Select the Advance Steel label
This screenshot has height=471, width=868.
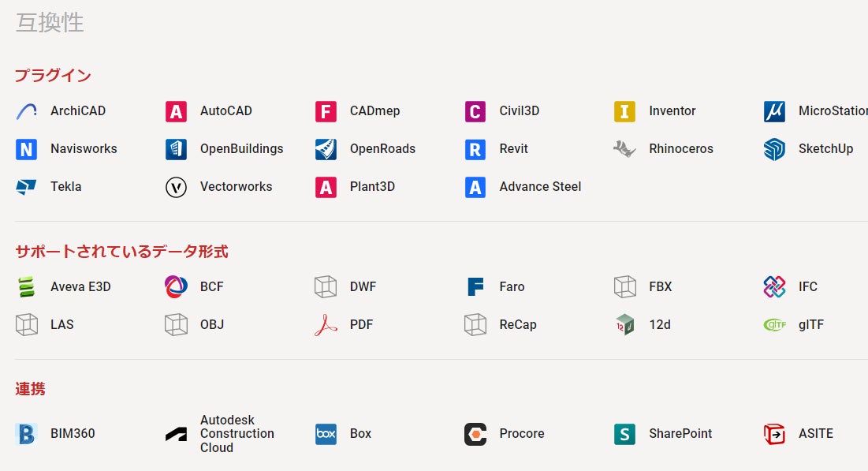coord(540,187)
